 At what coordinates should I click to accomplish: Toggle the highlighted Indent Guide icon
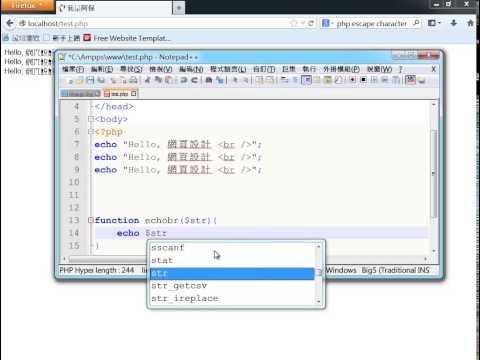click(306, 80)
